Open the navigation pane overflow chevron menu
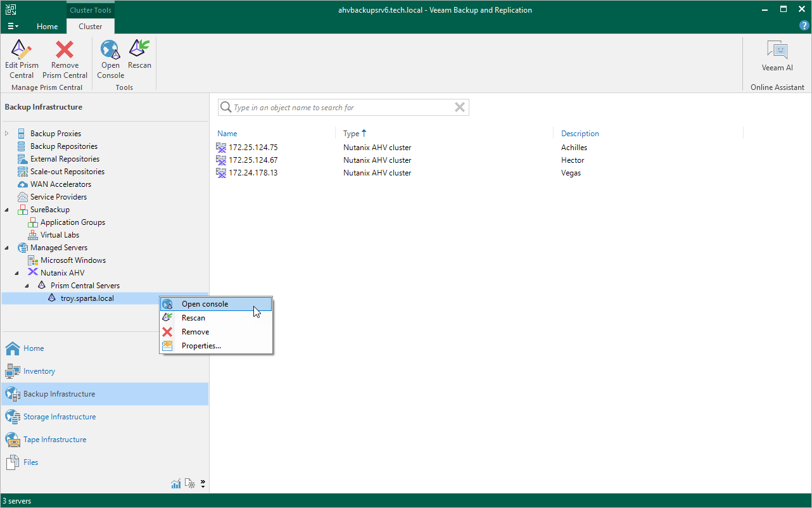The width and height of the screenshot is (812, 508). pos(203,484)
